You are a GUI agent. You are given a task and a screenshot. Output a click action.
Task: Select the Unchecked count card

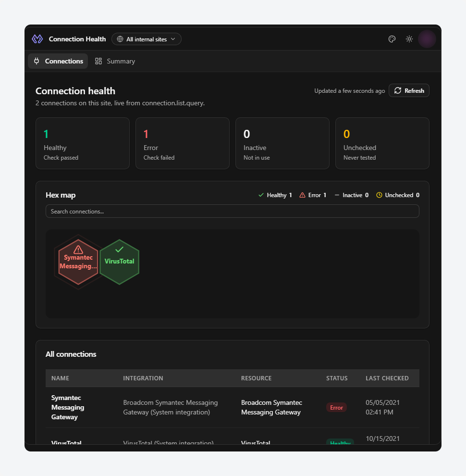pyautogui.click(x=382, y=143)
